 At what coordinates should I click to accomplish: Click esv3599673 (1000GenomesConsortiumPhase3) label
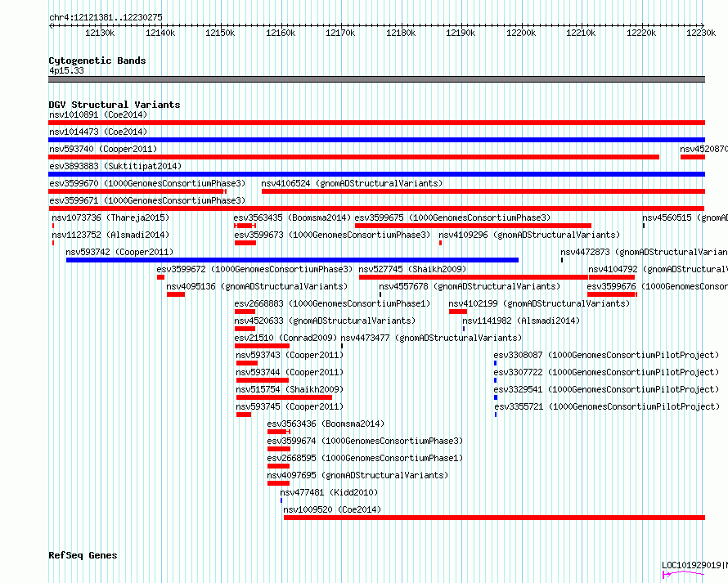[332, 235]
